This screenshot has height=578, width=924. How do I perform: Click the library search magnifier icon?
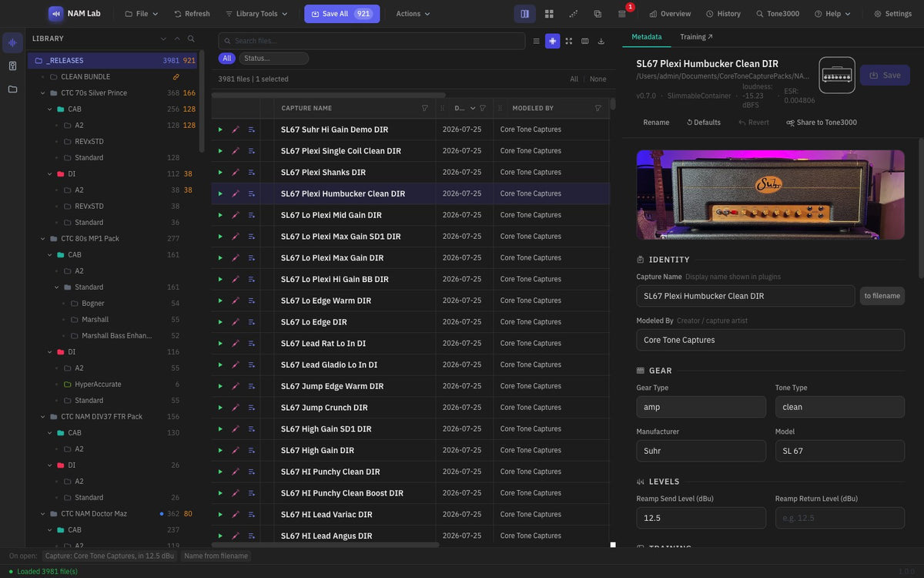(191, 39)
